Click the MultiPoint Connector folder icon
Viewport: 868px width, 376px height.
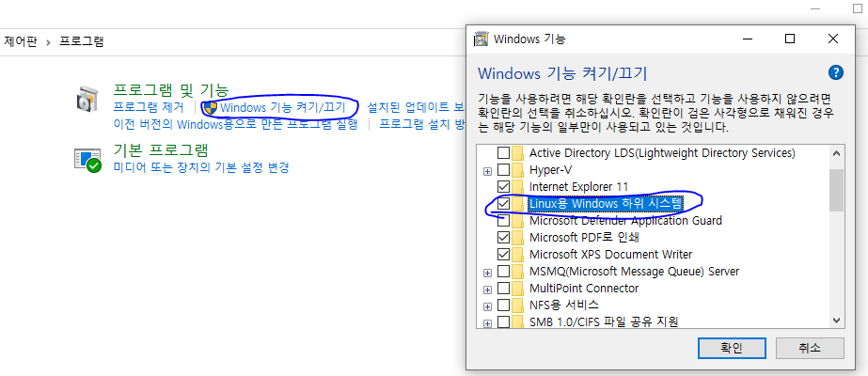518,289
